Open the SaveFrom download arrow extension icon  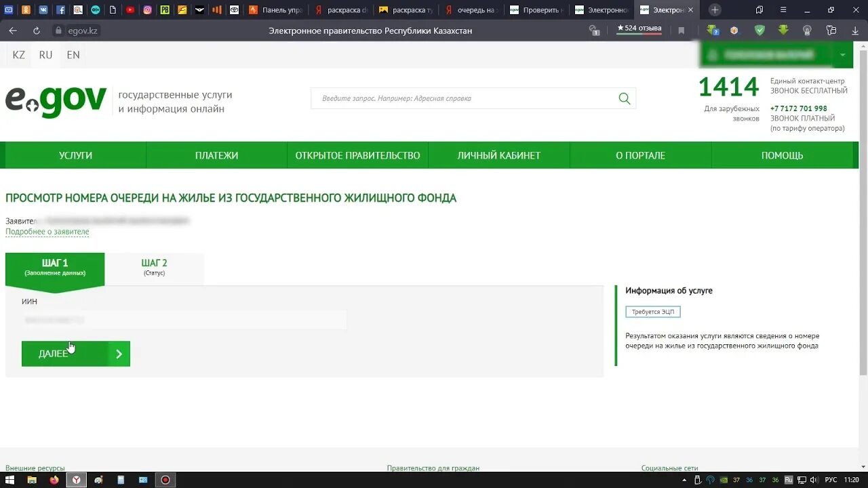click(x=783, y=30)
